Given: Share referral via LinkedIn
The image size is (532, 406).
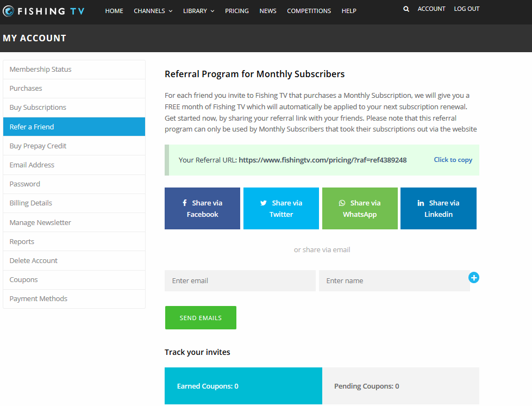Looking at the screenshot, I should pos(439,208).
